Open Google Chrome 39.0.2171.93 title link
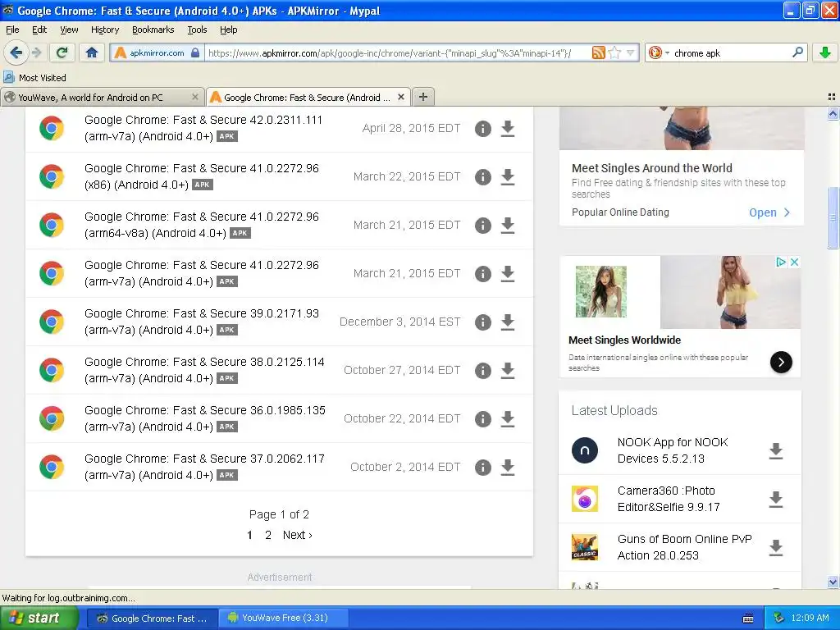 pyautogui.click(x=202, y=322)
